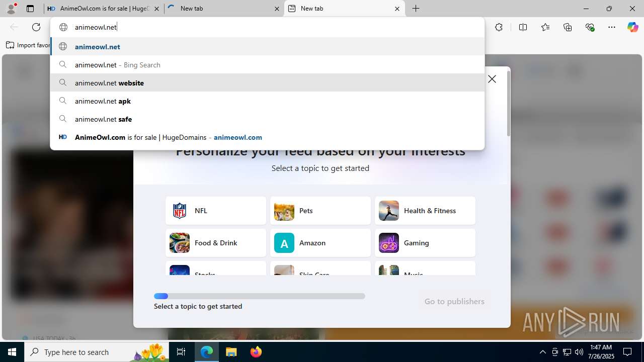Switch to the loading New tab
This screenshot has height=362, width=644.
(224, 9)
